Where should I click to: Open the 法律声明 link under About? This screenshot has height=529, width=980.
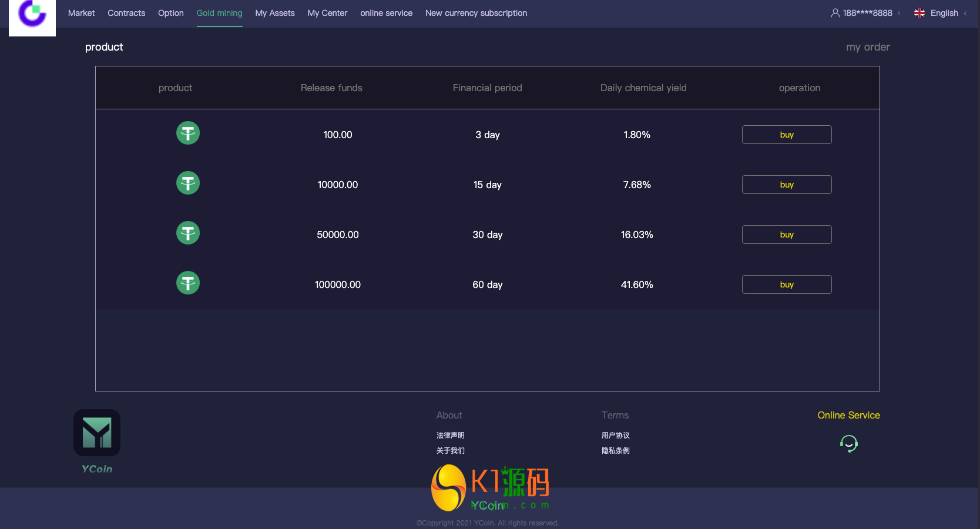tap(451, 436)
